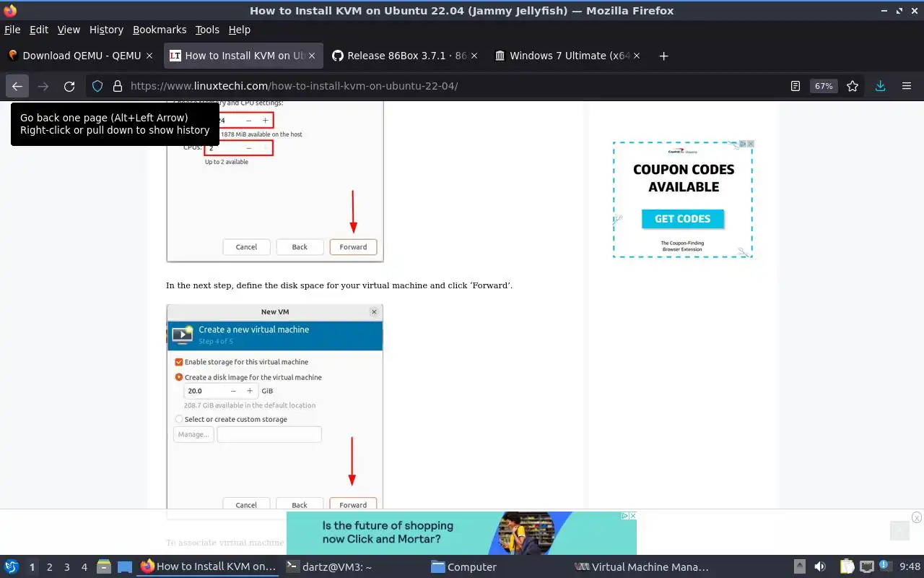Screen dimensions: 924x578
Task: Open the volume control in system tray
Action: [x=820, y=566]
